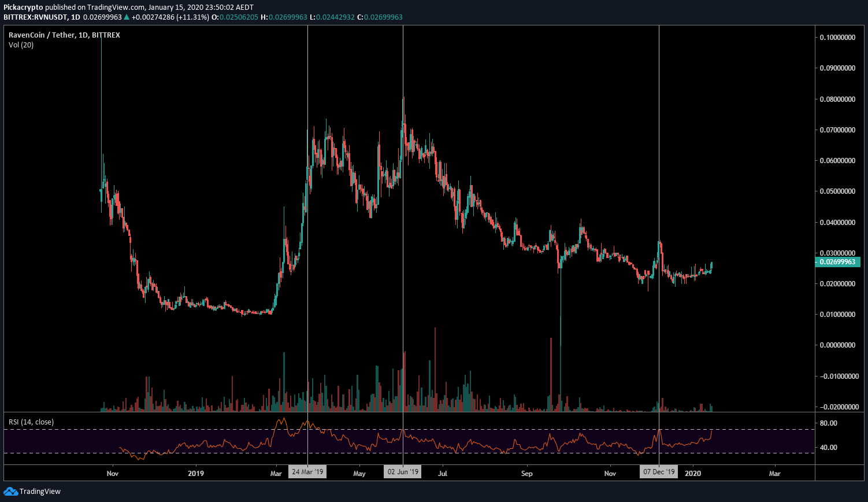Click the RavenCoin / Tether, 1D, BITTREX title

65,35
